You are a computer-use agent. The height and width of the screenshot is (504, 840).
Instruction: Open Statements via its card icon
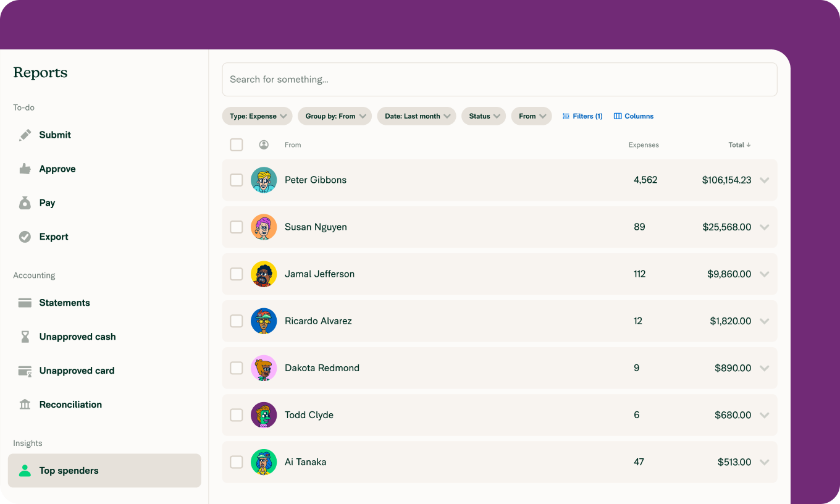tap(25, 302)
